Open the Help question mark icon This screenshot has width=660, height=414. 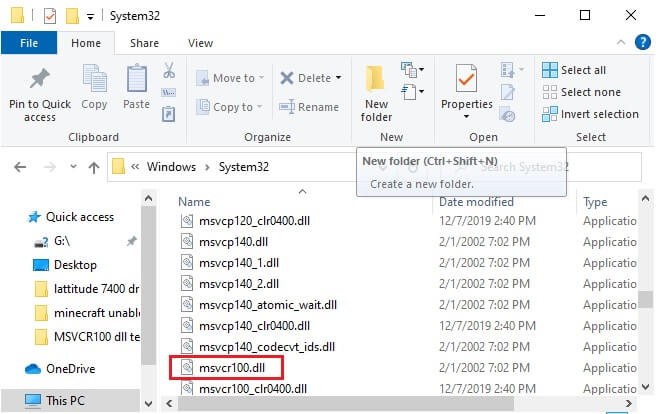[x=642, y=42]
